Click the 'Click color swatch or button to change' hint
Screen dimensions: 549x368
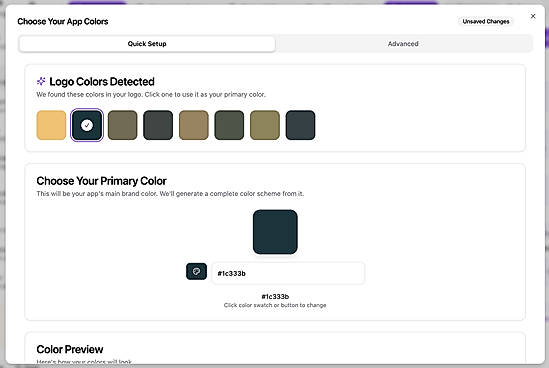[275, 305]
